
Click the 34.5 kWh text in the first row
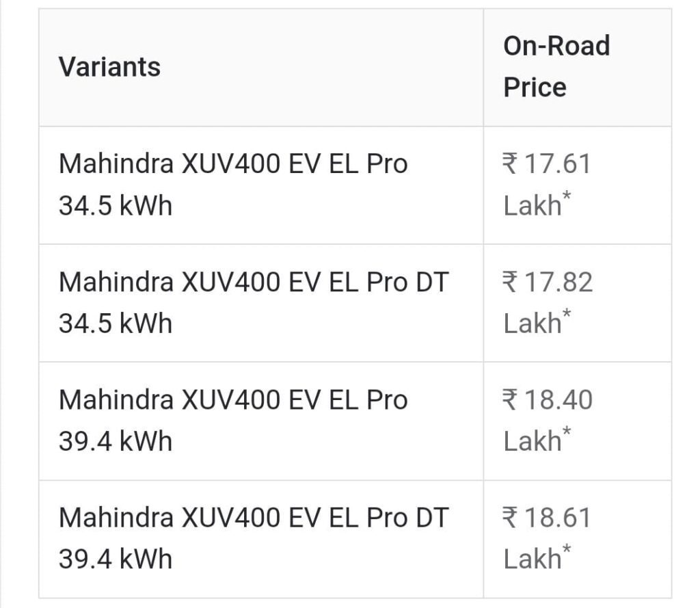(x=116, y=206)
